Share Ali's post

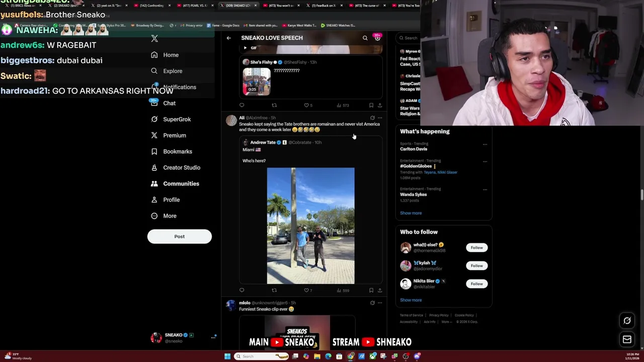click(380, 290)
